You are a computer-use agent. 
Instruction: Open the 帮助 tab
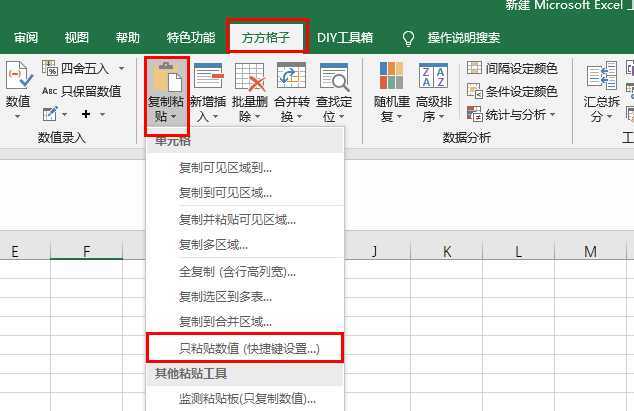[127, 38]
